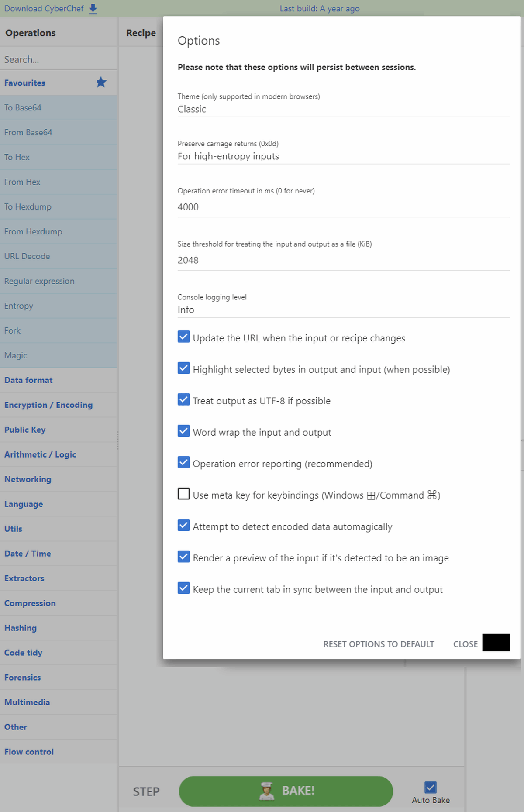Select To Base64 operation
524x812 pixels.
[23, 108]
